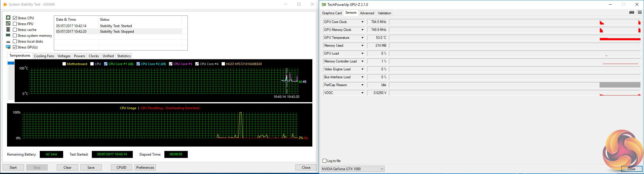Toggle the Motherboard temperature graph checkbox

pos(64,64)
